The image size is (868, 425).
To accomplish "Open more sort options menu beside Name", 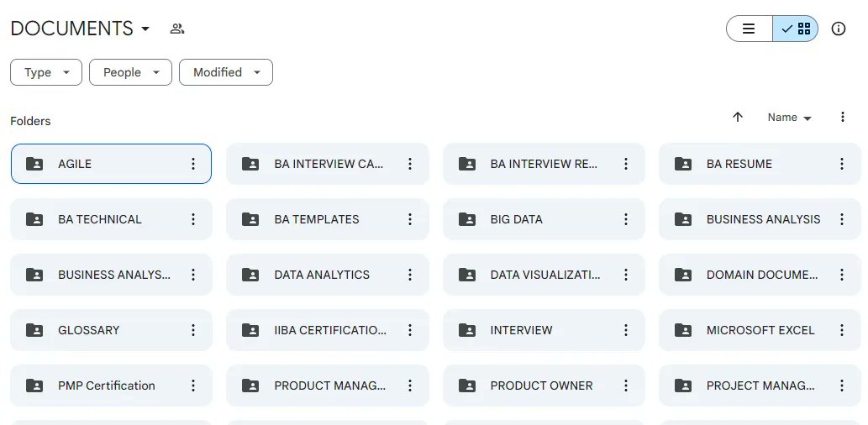I will [x=842, y=118].
